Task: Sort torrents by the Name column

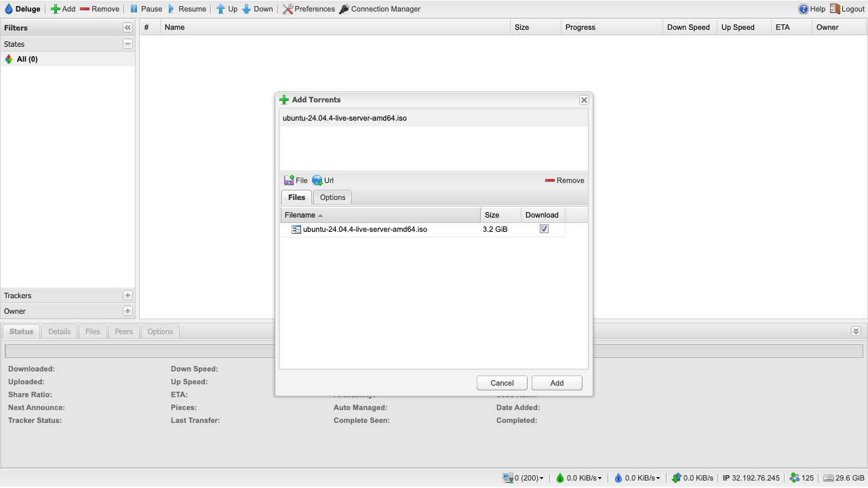Action: (335, 27)
